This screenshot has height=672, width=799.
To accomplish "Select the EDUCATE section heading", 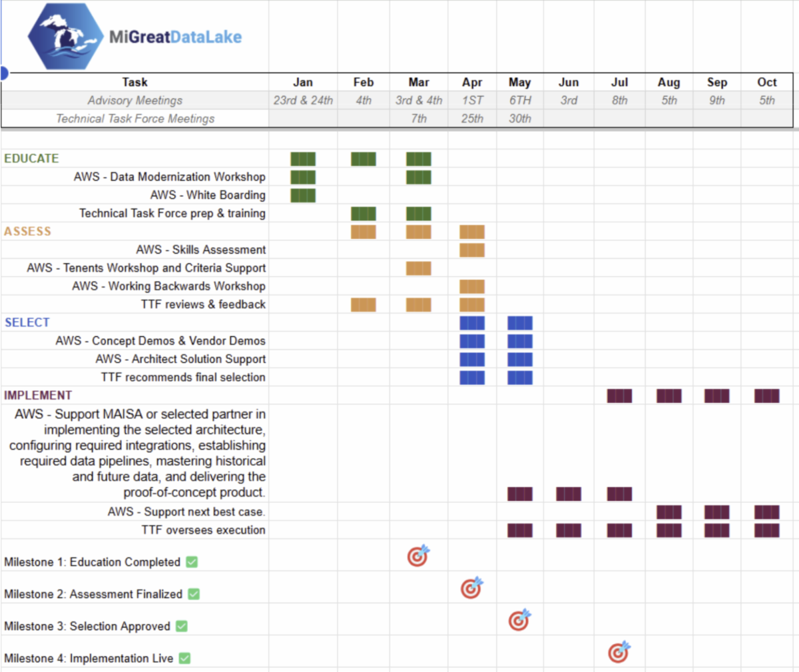I will click(x=31, y=159).
